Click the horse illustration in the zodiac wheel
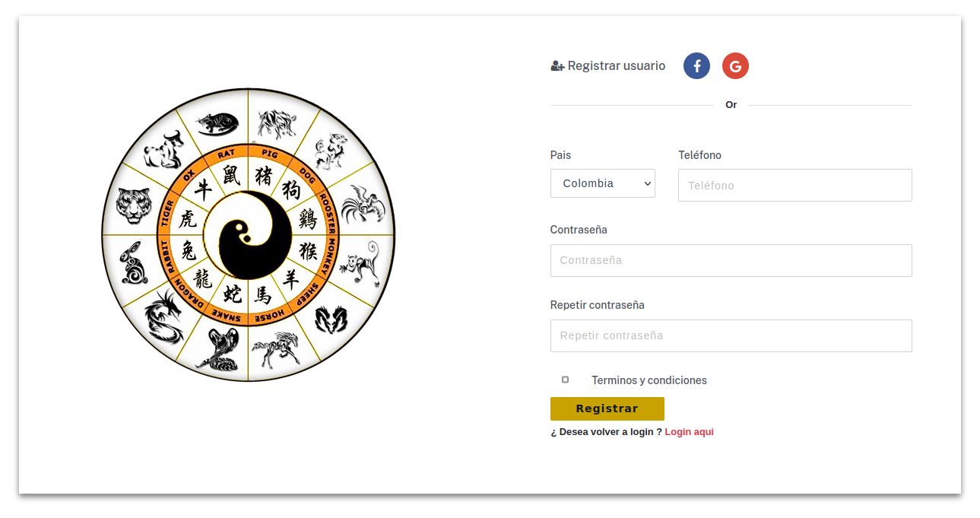Viewport: 980px width, 518px height. pyautogui.click(x=275, y=349)
